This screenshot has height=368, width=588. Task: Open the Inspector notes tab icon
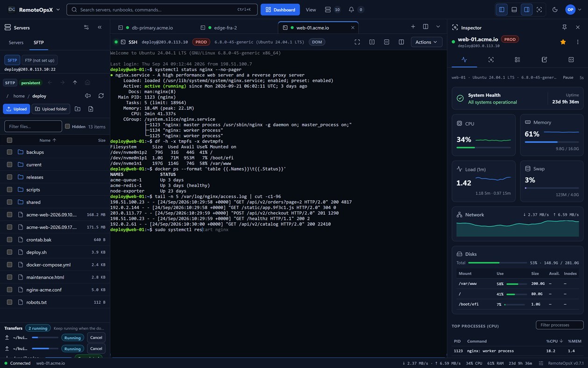(544, 60)
